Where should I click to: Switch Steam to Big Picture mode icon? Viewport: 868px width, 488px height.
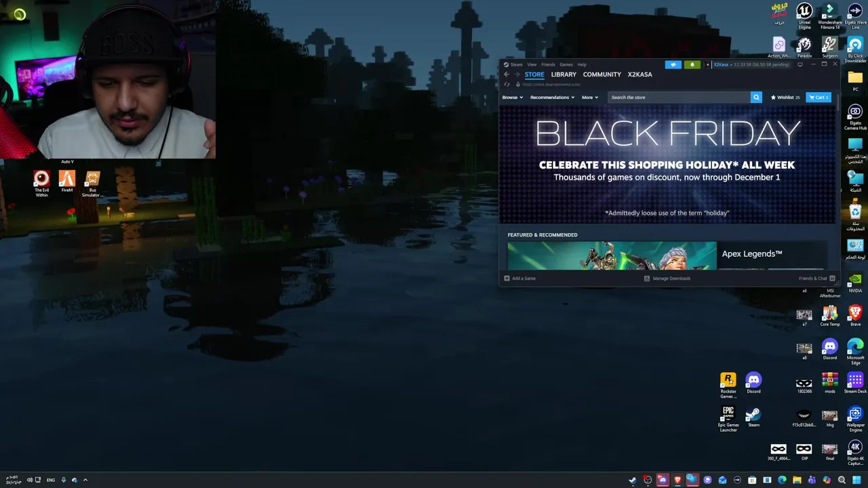tap(800, 64)
